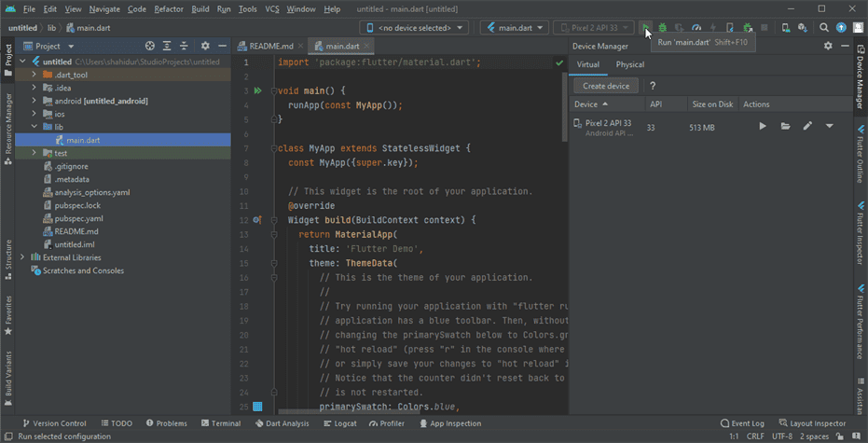
Task: Open Device Manager settings gear
Action: pos(826,46)
